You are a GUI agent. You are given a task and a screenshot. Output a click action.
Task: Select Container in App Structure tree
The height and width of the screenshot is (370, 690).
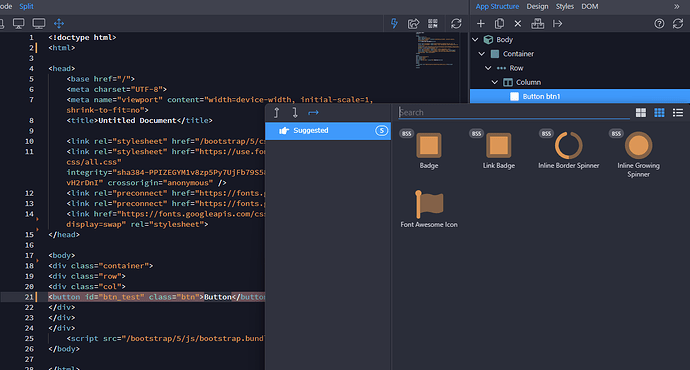point(518,54)
